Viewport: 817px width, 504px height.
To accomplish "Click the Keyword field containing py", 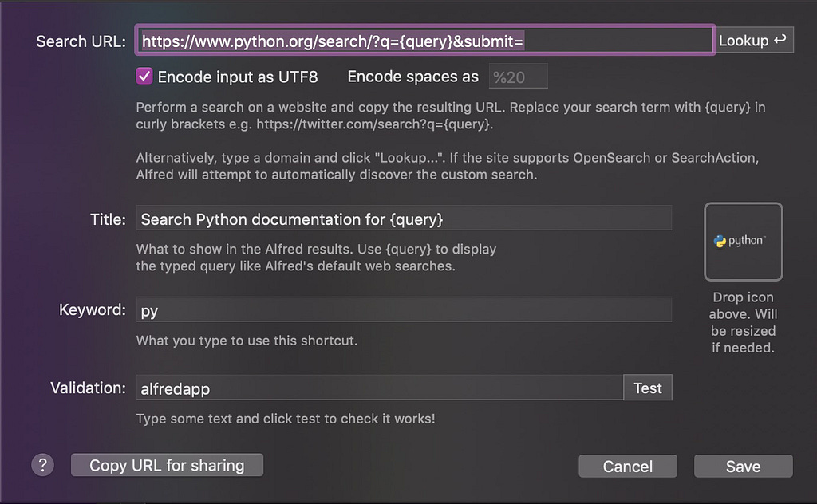I will tap(404, 309).
